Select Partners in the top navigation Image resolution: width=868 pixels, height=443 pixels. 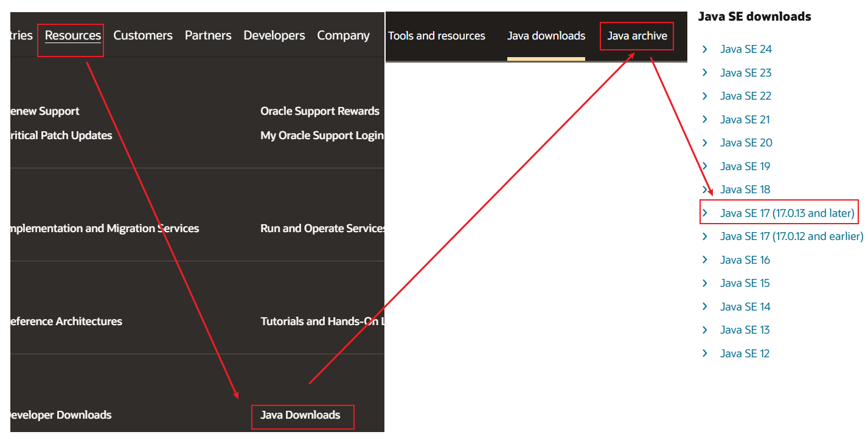pos(208,36)
